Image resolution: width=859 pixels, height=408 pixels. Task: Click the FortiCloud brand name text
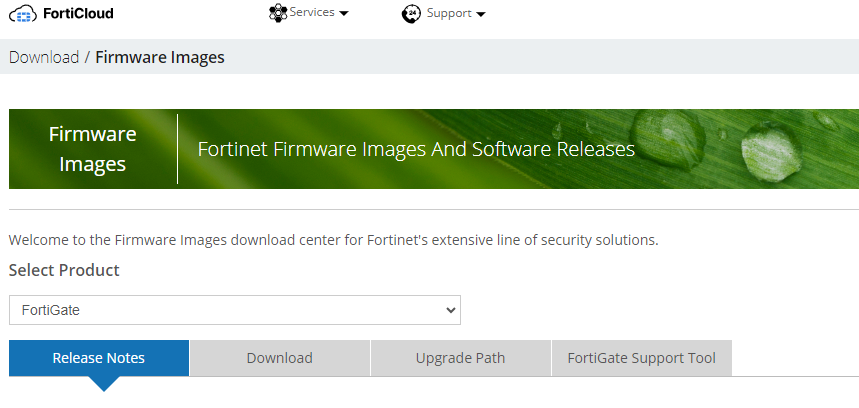pyautogui.click(x=78, y=14)
